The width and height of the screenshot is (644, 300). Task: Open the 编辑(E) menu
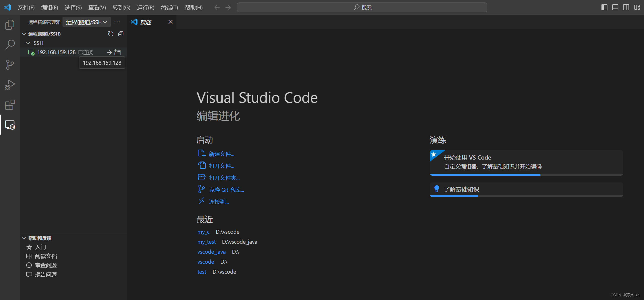pyautogui.click(x=49, y=7)
